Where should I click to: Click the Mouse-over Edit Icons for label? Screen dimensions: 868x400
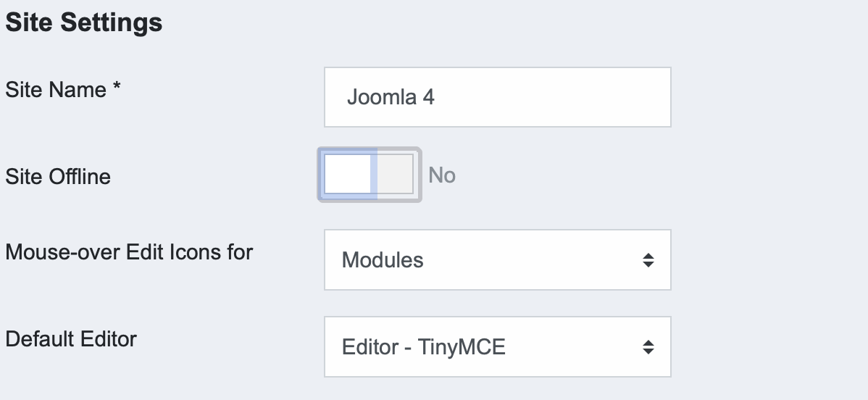(129, 252)
